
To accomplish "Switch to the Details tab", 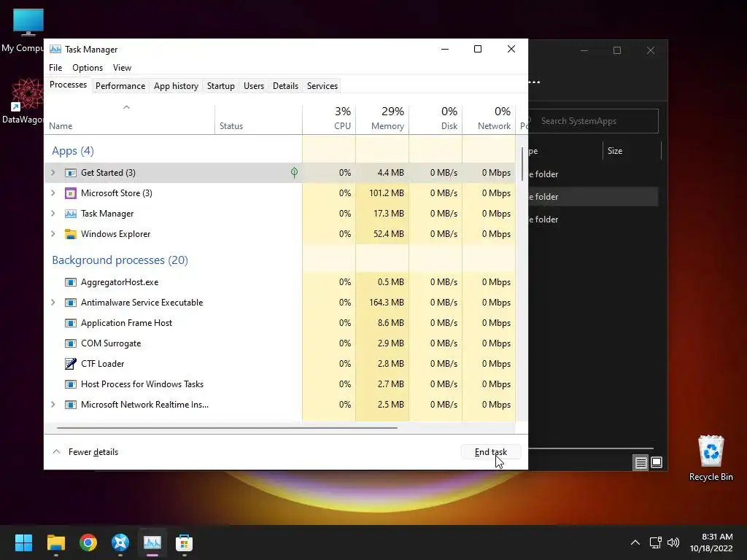I will [285, 86].
